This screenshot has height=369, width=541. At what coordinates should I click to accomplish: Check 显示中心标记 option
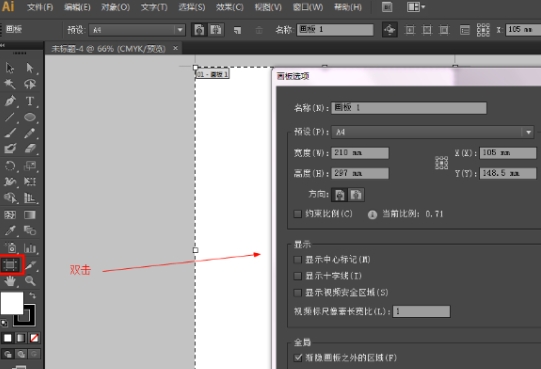297,260
